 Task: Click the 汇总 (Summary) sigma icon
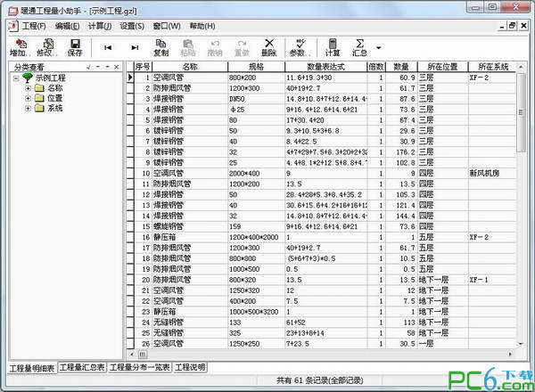(x=360, y=46)
